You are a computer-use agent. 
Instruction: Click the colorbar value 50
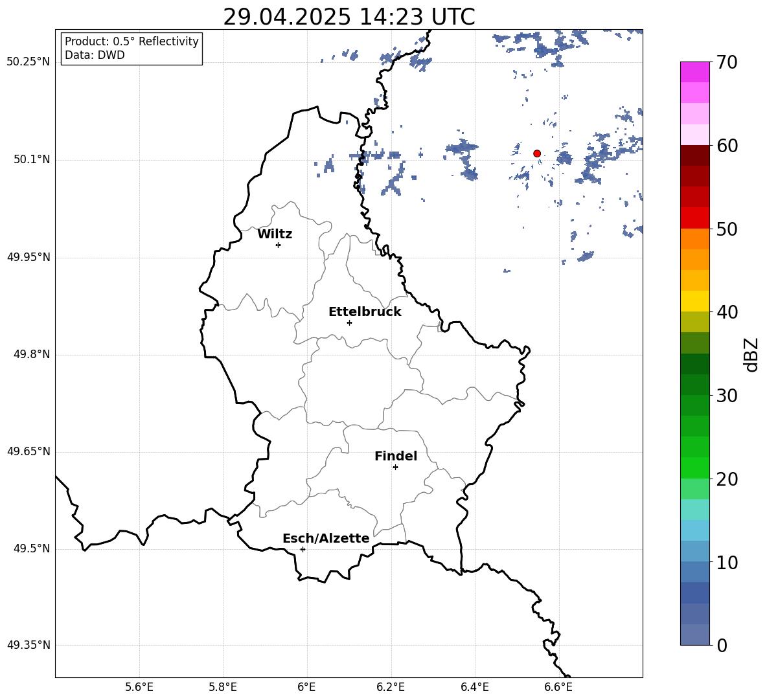click(x=727, y=229)
